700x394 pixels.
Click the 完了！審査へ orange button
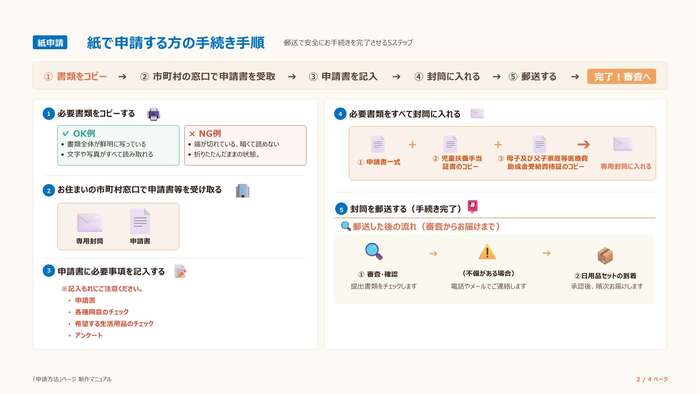[621, 77]
